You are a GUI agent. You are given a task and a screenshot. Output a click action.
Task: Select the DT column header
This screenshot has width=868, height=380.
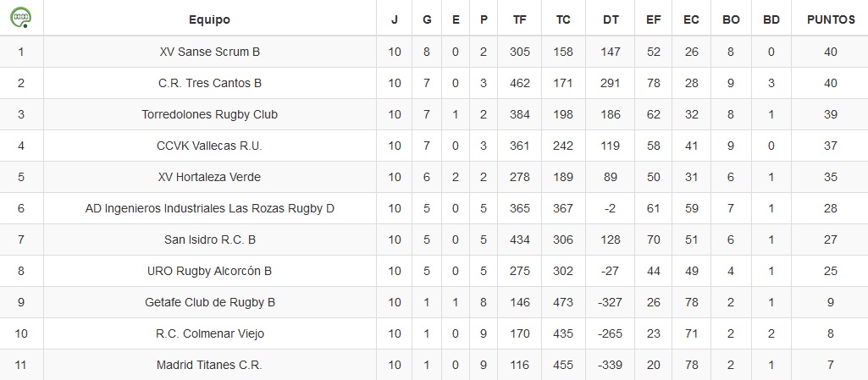tap(611, 20)
